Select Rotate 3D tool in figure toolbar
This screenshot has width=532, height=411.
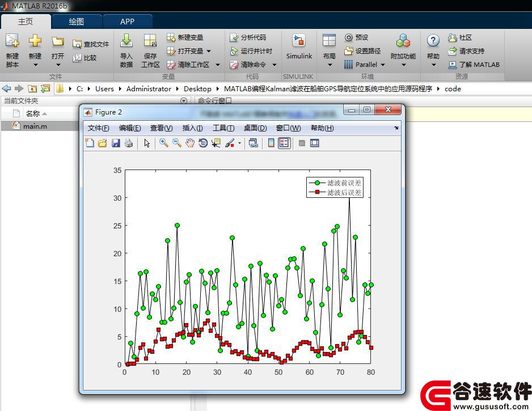coord(203,143)
